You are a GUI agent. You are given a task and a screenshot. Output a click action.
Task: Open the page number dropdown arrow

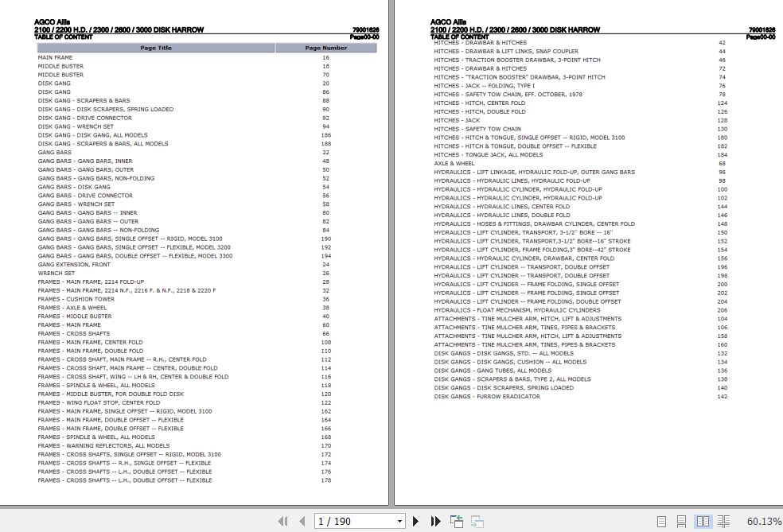(x=399, y=522)
